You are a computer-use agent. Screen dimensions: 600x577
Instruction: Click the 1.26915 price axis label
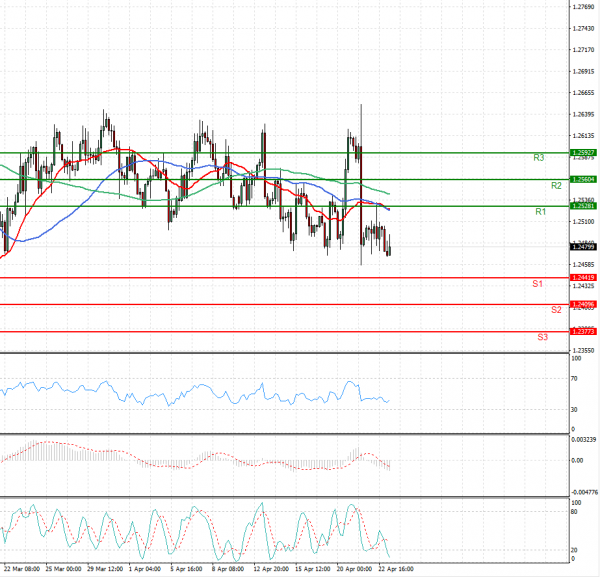[583, 71]
